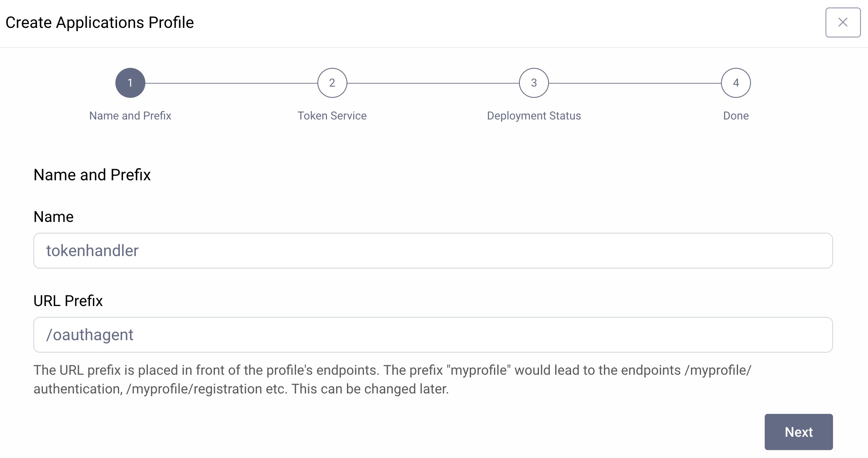
Task: Click the Next button
Action: click(798, 432)
